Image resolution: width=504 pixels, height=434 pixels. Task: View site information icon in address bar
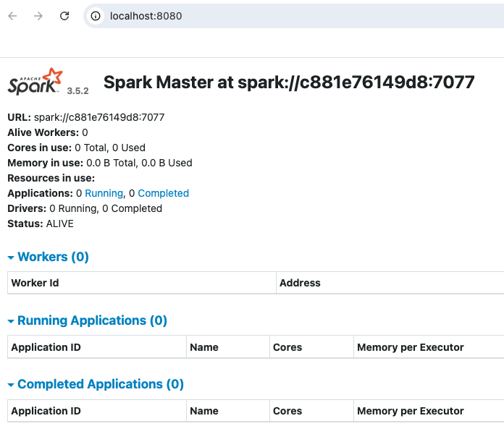pos(96,16)
